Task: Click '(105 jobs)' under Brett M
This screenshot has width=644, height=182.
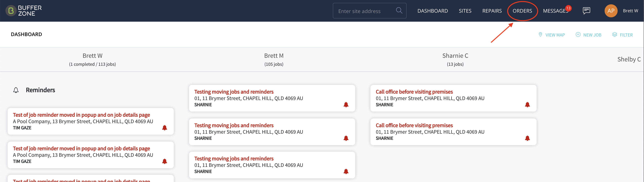Action: pyautogui.click(x=274, y=64)
